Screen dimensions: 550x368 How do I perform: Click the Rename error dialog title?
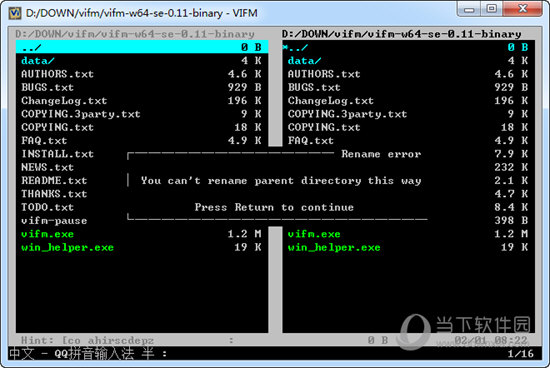pos(381,154)
